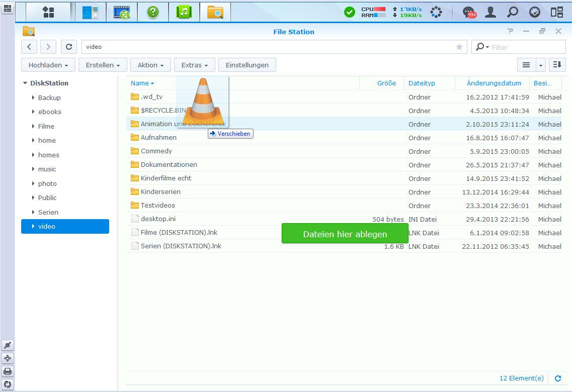Open the Extras menu
The width and height of the screenshot is (572, 392).
tap(194, 65)
